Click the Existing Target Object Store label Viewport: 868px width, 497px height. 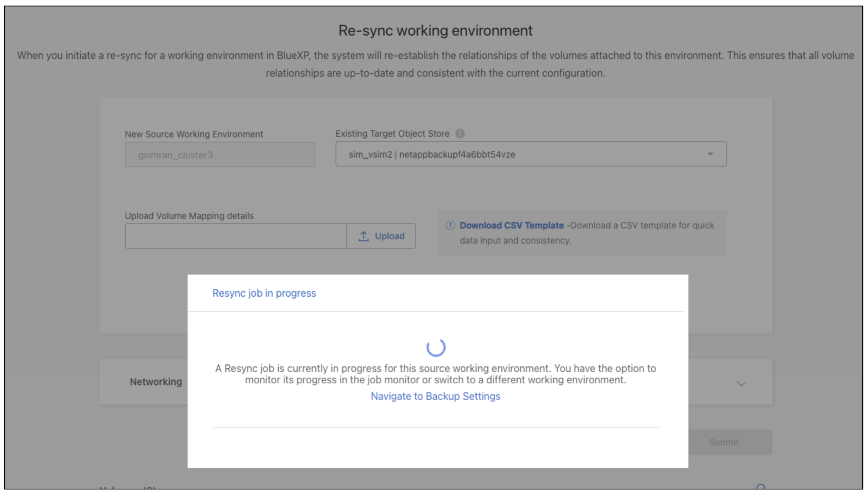(x=392, y=134)
